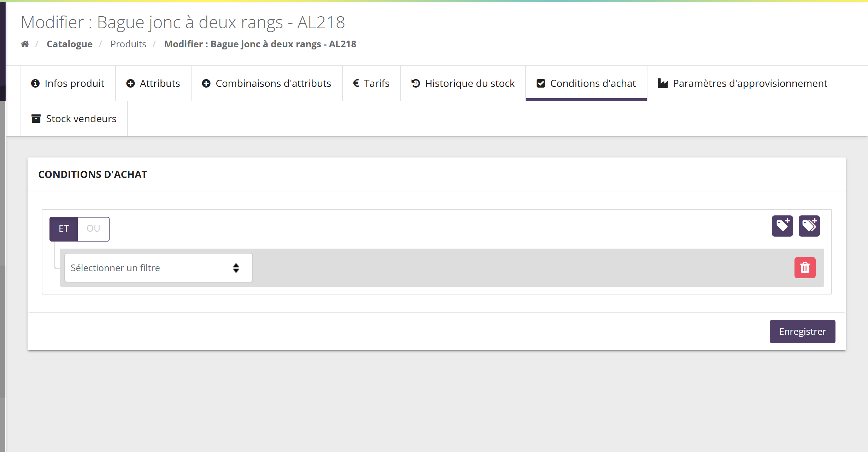Open the Tarifs tab
Image resolution: width=868 pixels, height=452 pixels.
tap(371, 83)
